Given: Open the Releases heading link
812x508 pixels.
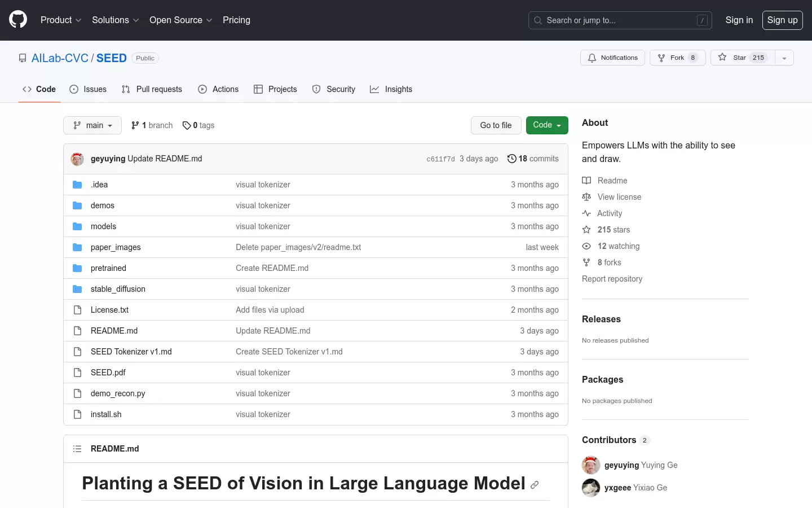Looking at the screenshot, I should pos(601,319).
